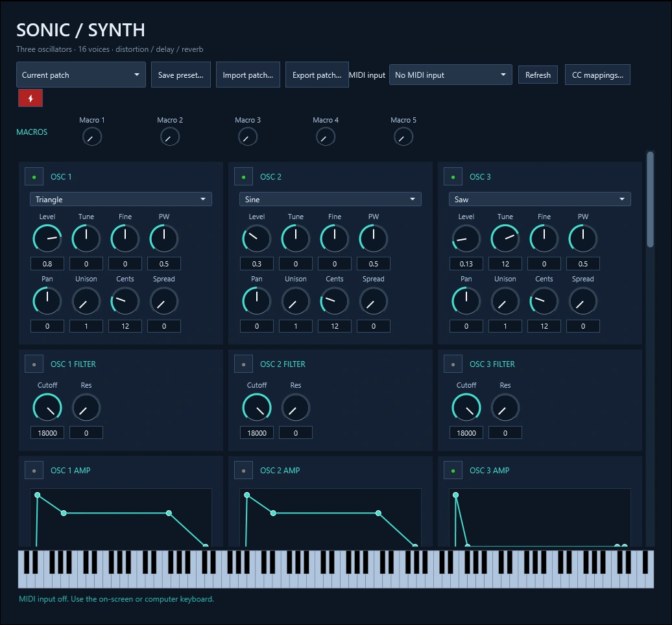Click the OSC 1 Fine knob
Image resolution: width=672 pixels, height=625 pixels.
click(x=125, y=239)
